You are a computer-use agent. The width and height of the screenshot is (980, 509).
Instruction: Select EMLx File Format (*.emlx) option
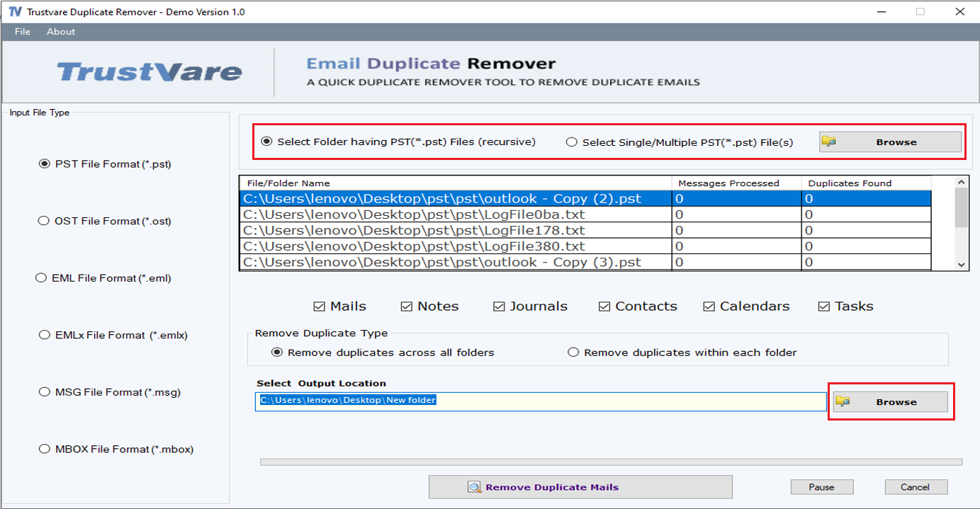tap(113, 335)
